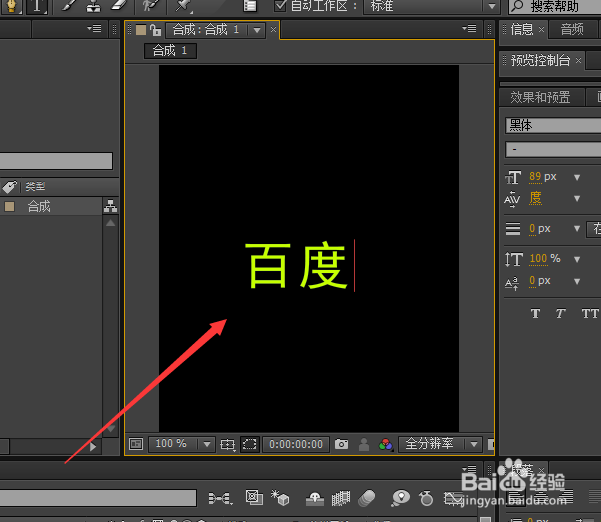This screenshot has width=601, height=522.
Task: Click the Brainstorm icon
Action: [401, 498]
